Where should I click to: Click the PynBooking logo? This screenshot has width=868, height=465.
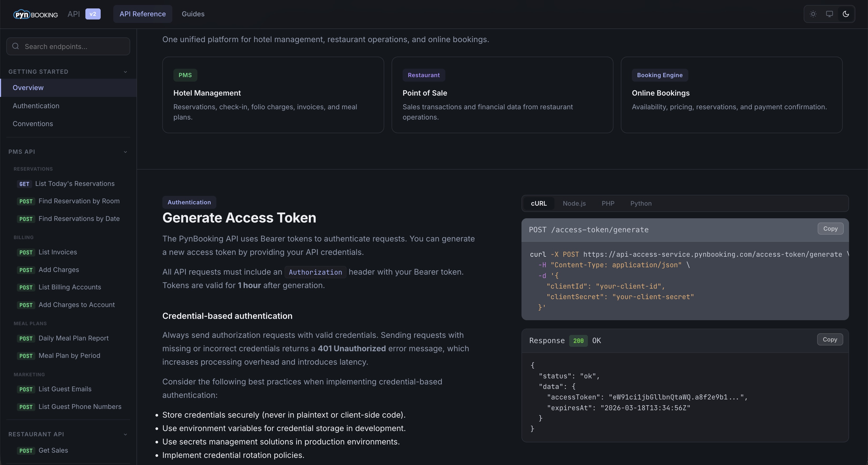coord(35,14)
